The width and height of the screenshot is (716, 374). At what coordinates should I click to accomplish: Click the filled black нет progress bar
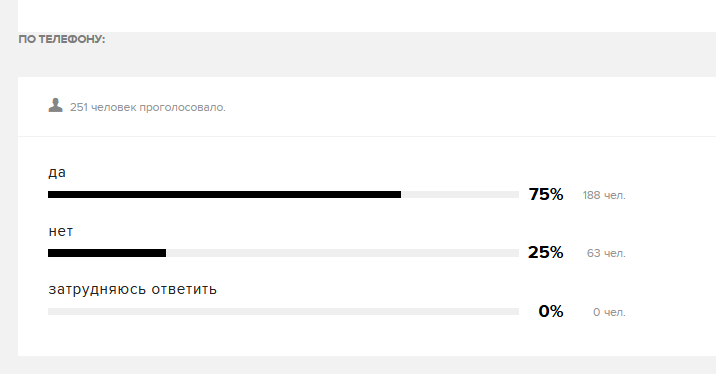click(107, 253)
